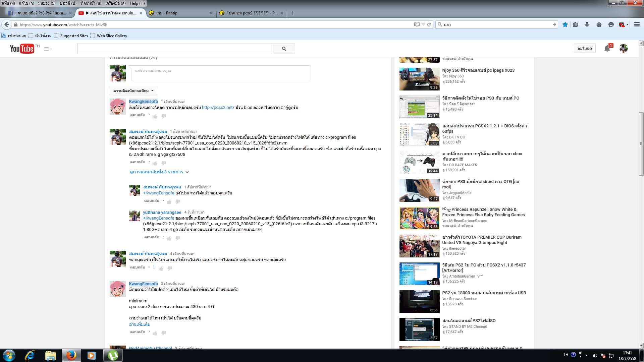Open the YouTube guide menu dropdown
This screenshot has width=644, height=362.
pyautogui.click(x=48, y=49)
